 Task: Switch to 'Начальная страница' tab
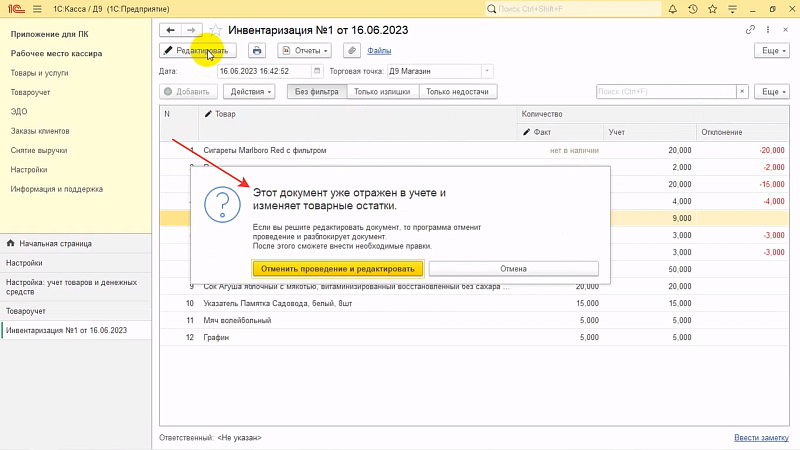click(x=55, y=243)
